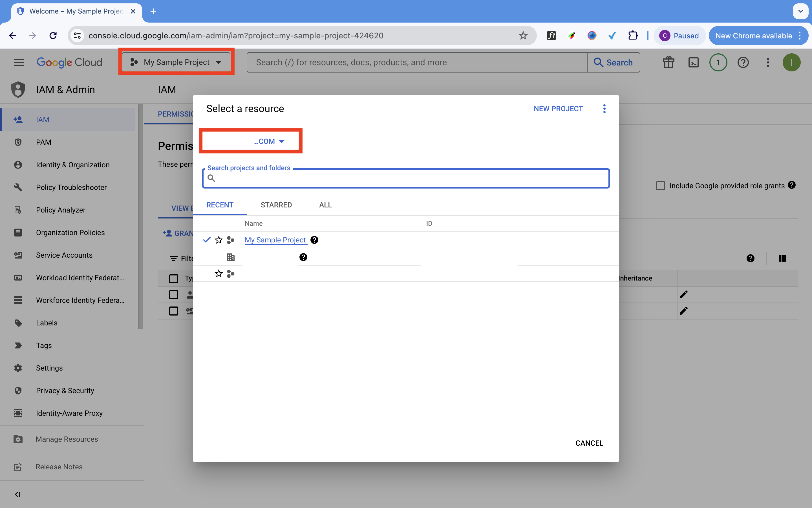Image resolution: width=812 pixels, height=508 pixels.
Task: Click the Workforce Identity Federation icon
Action: (18, 300)
